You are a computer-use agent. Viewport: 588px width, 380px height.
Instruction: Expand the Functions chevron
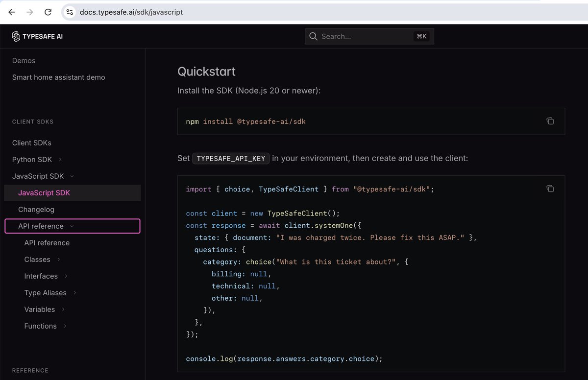click(65, 326)
